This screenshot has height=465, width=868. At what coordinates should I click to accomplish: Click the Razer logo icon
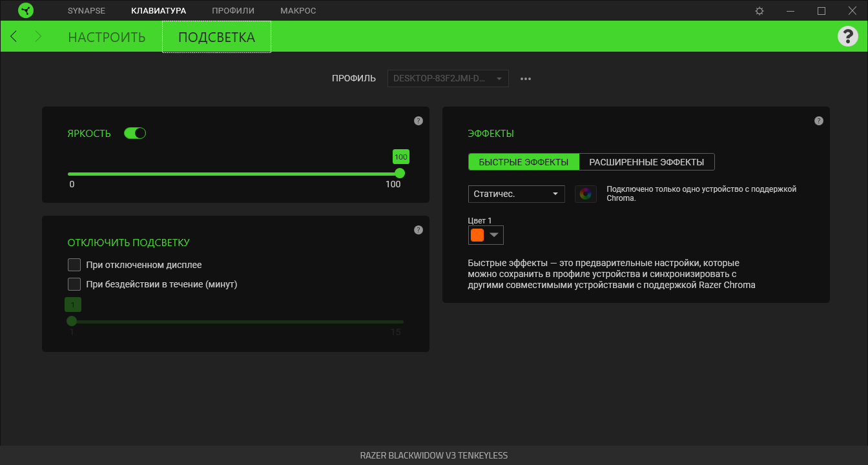[x=26, y=10]
